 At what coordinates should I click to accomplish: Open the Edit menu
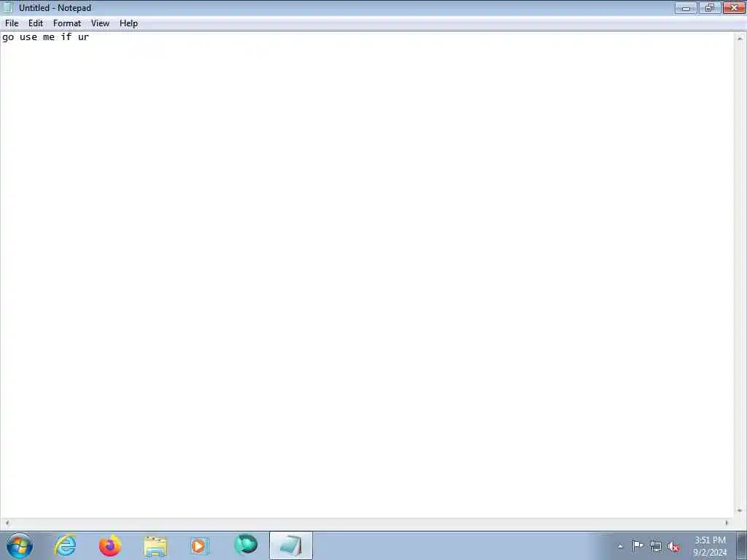pyautogui.click(x=36, y=23)
